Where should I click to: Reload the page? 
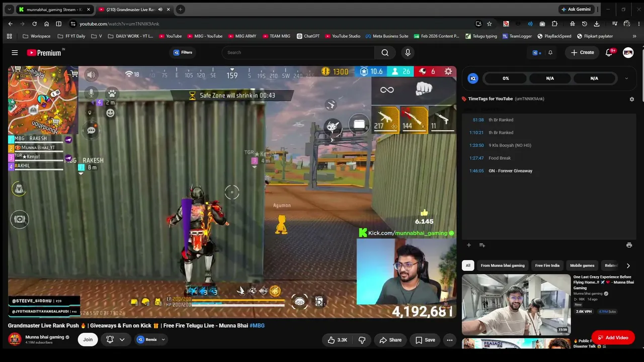click(x=34, y=24)
